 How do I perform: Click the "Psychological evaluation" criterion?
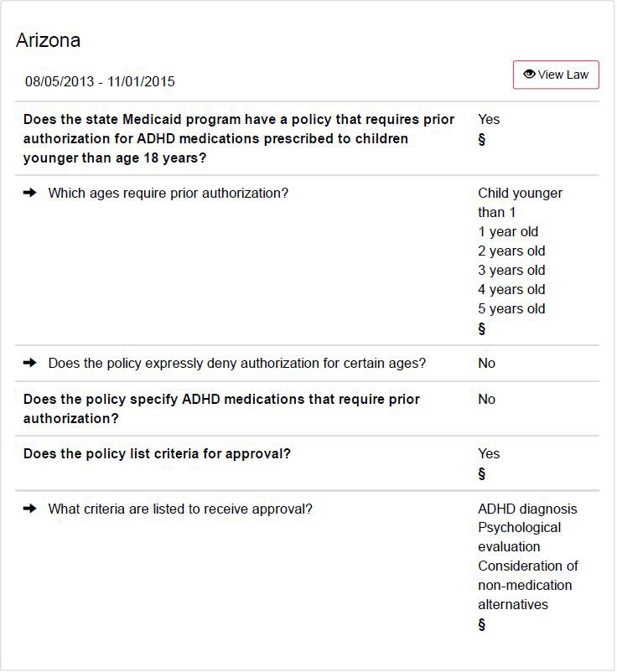tap(520, 537)
